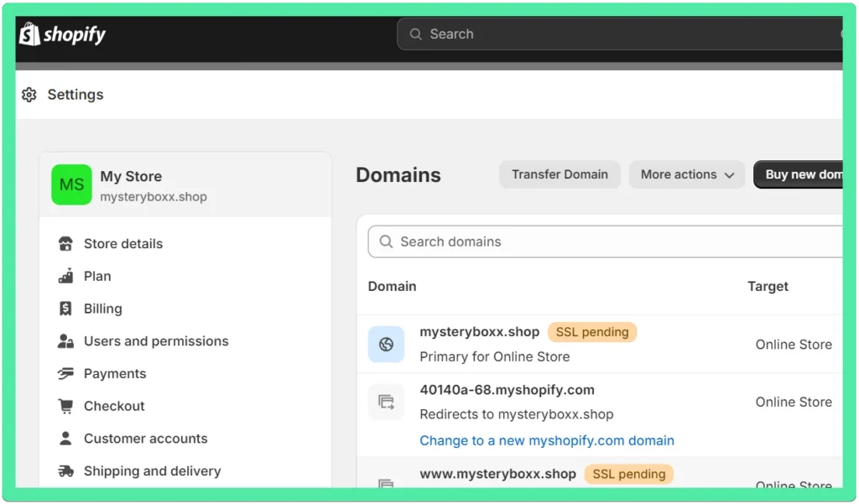The height and width of the screenshot is (504, 859).
Task: Click the Customer accounts person icon
Action: click(x=65, y=439)
